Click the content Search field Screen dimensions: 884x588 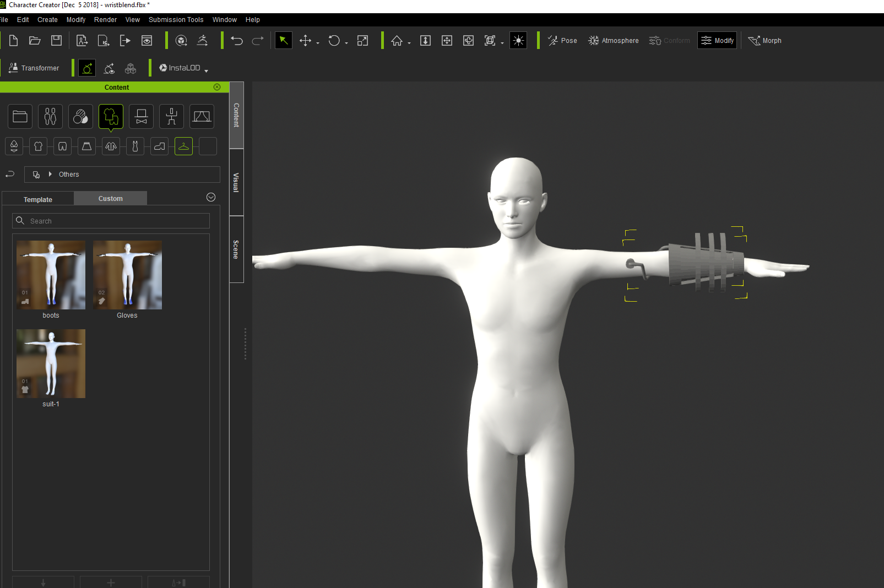click(111, 221)
